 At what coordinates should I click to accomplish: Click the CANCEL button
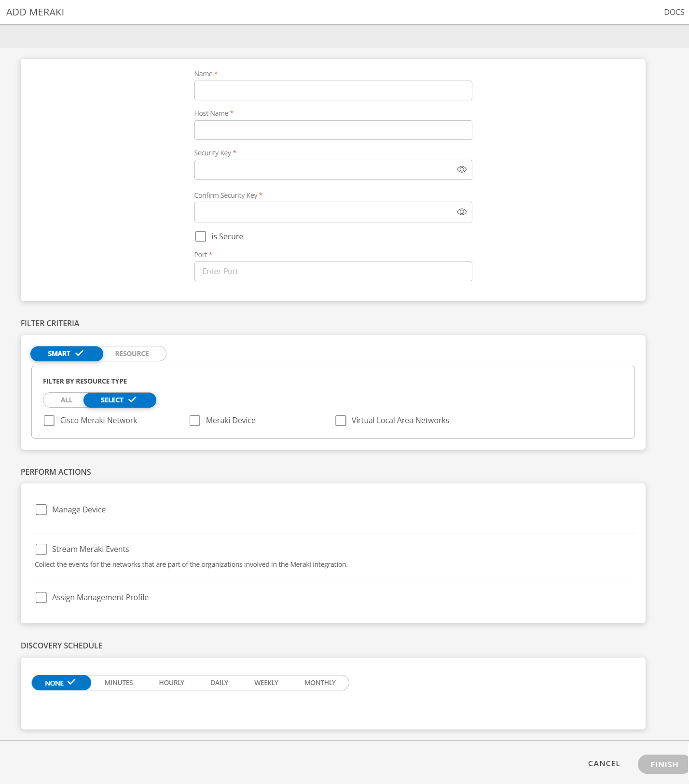click(604, 763)
